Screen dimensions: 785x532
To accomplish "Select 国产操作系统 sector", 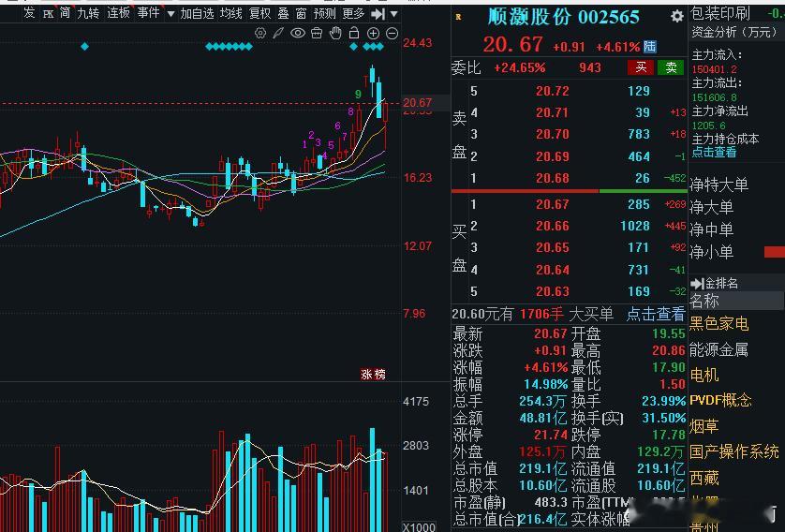I will pyautogui.click(x=734, y=451).
